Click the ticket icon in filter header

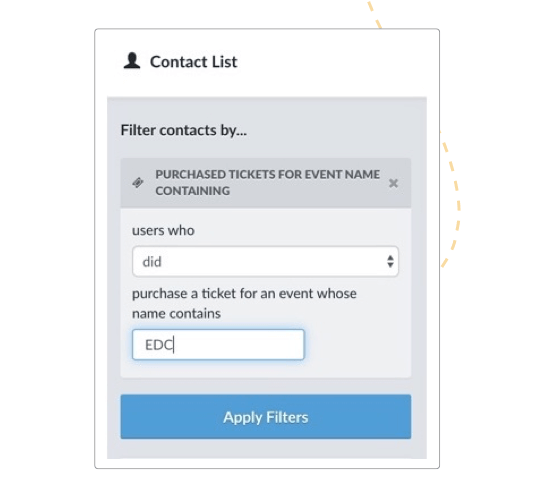(138, 183)
